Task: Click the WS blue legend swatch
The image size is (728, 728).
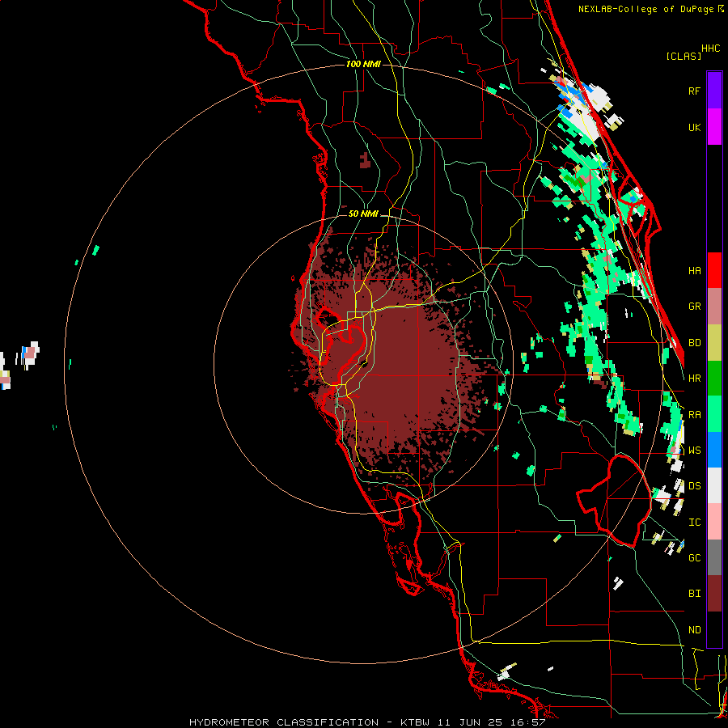Action: [x=714, y=450]
